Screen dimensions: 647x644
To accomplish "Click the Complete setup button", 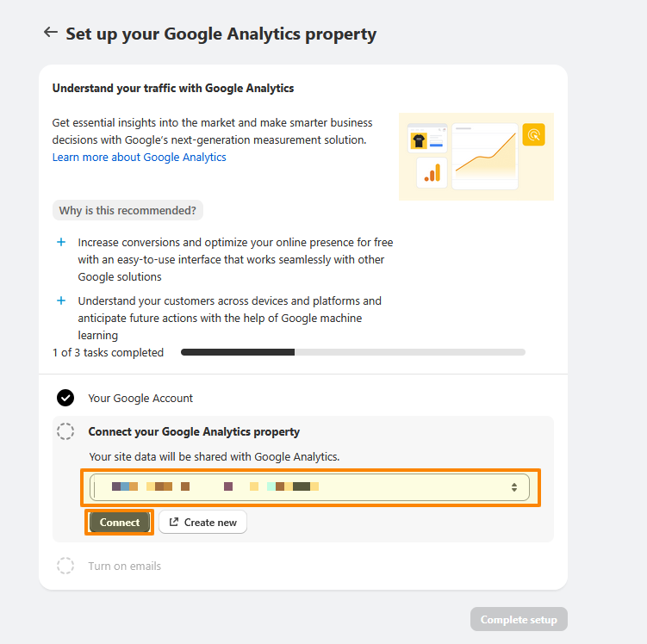I will coord(519,620).
